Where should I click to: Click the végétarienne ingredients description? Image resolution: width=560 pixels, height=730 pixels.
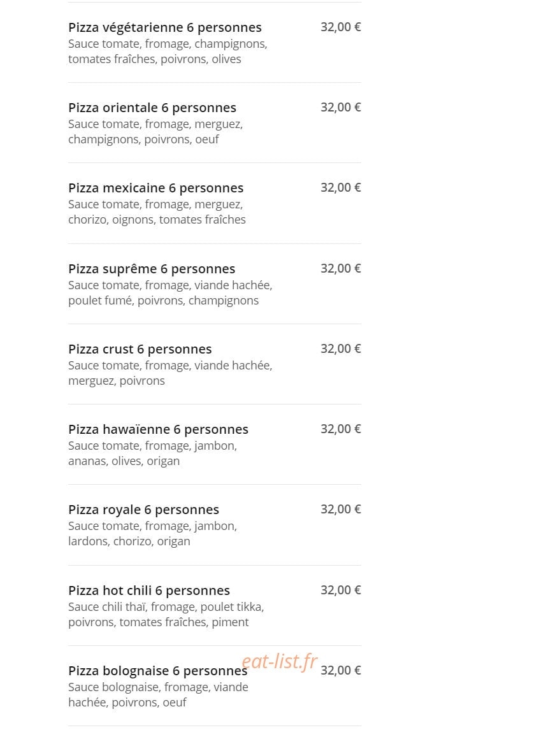pos(168,52)
